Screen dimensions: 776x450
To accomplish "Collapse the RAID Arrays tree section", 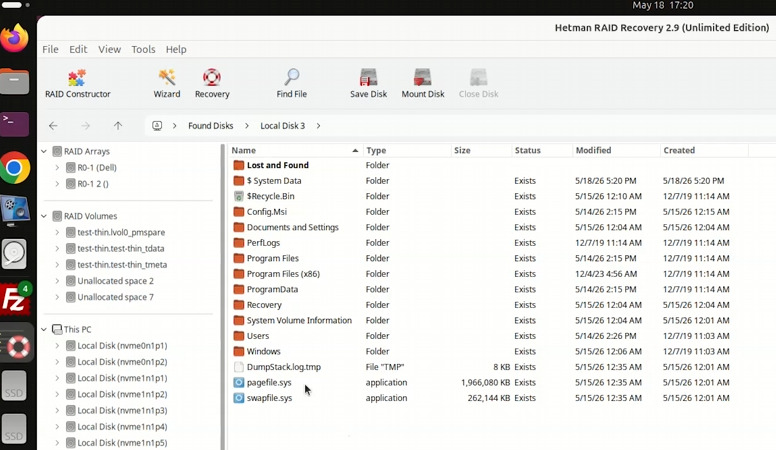I will pyautogui.click(x=44, y=151).
